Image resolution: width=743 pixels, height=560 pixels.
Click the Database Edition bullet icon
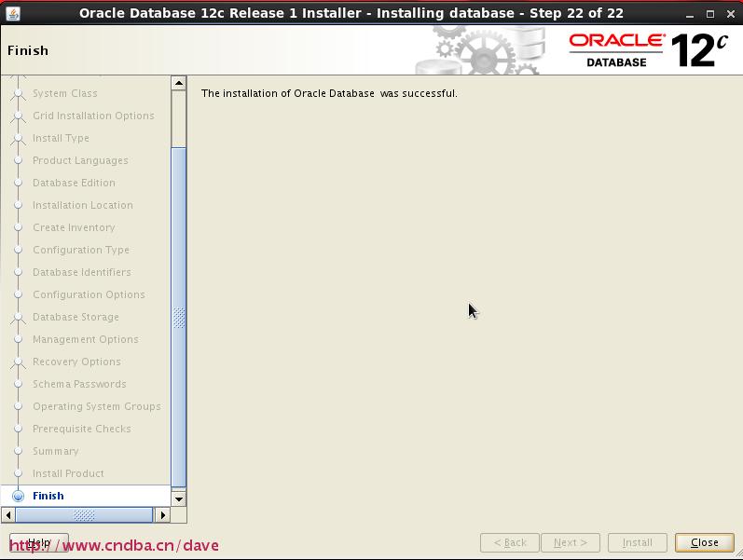click(x=18, y=183)
